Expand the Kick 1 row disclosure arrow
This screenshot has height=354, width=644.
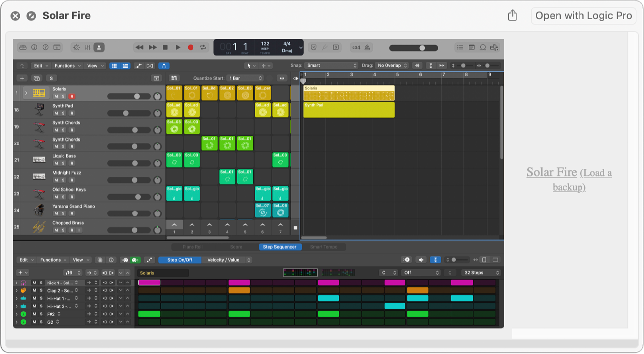[16, 283]
